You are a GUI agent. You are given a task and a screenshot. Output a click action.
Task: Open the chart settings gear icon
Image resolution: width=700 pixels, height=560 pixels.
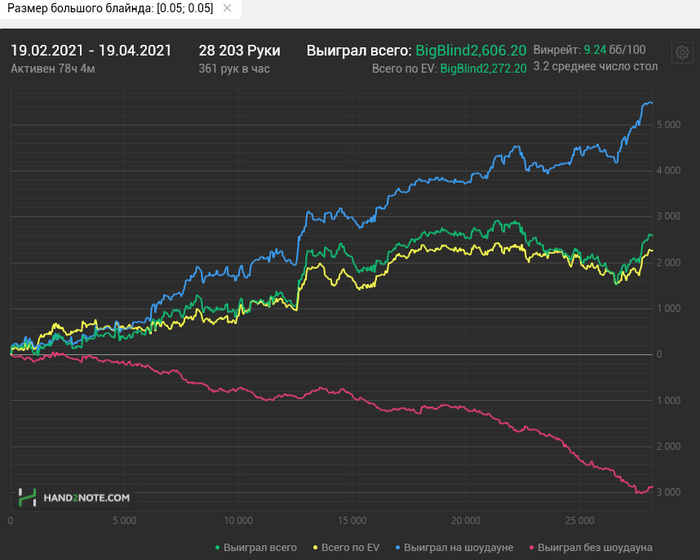coord(682,53)
